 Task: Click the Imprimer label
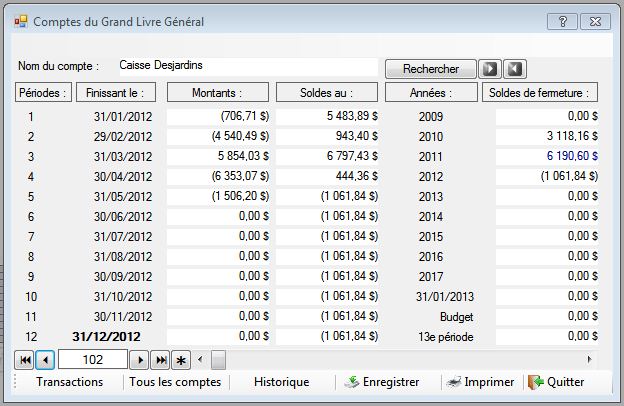489,382
